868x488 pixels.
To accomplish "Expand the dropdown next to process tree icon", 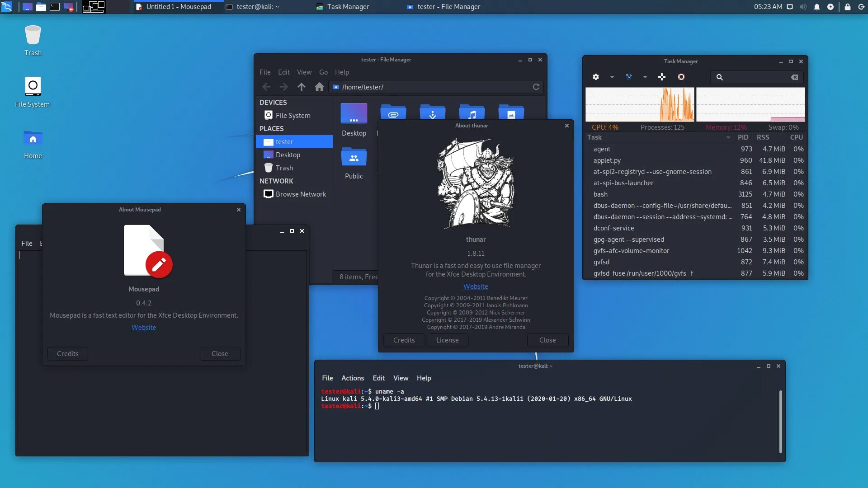I will pyautogui.click(x=645, y=77).
